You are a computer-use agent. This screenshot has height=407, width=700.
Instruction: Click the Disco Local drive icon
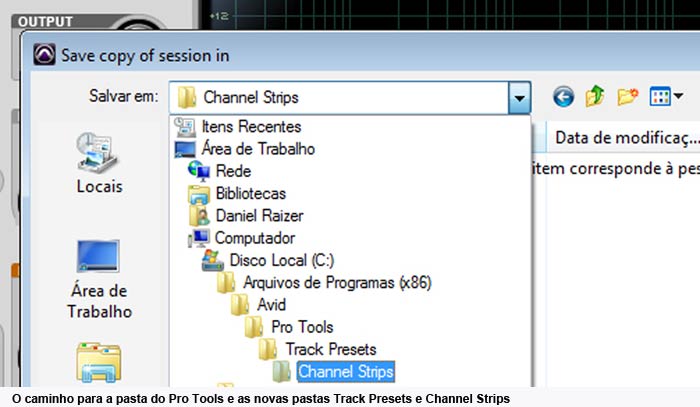click(212, 260)
